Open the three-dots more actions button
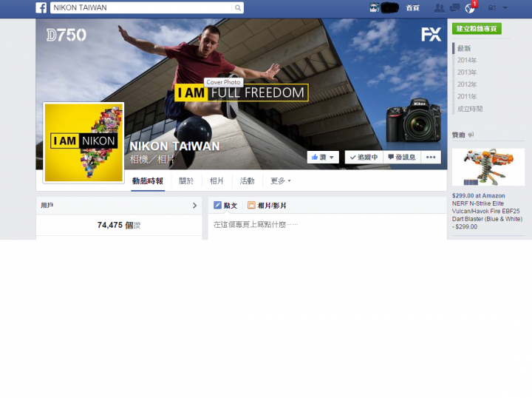 tap(431, 158)
